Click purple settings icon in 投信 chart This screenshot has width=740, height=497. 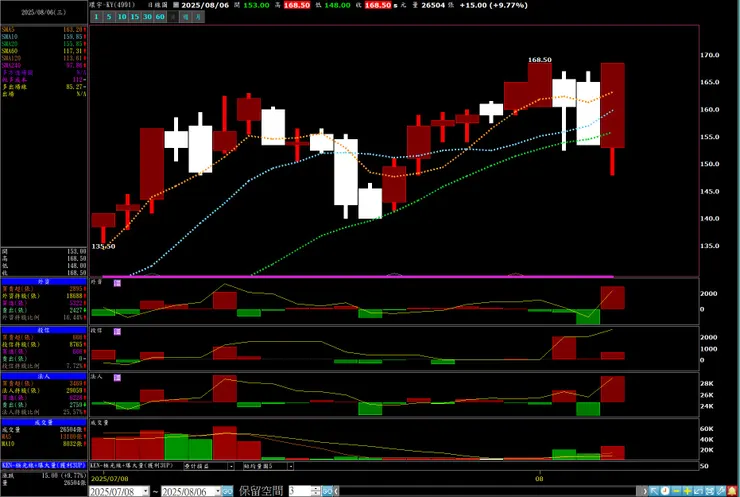click(117, 332)
